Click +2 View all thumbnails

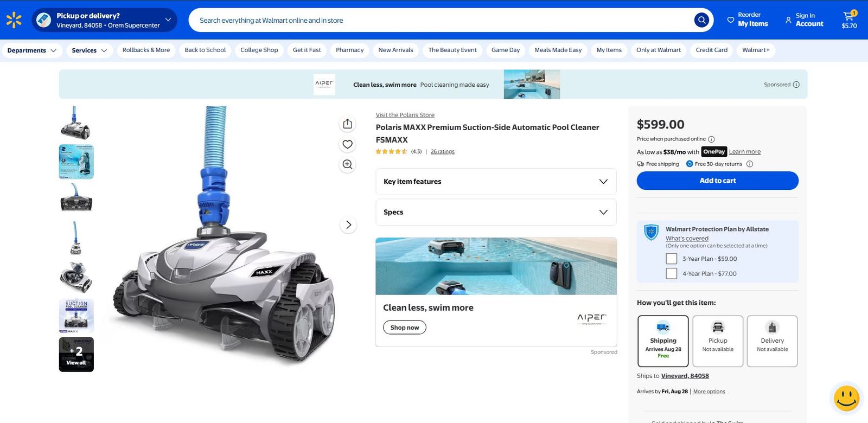[76, 355]
